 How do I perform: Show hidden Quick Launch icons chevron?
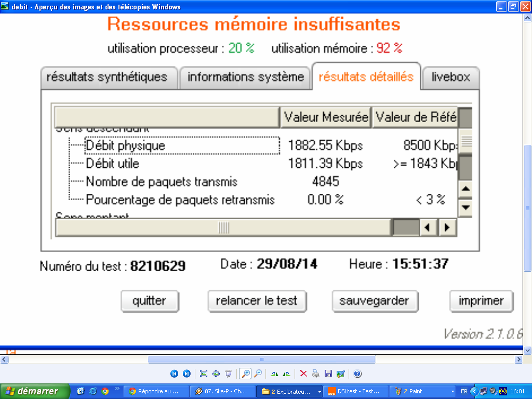[117, 389]
